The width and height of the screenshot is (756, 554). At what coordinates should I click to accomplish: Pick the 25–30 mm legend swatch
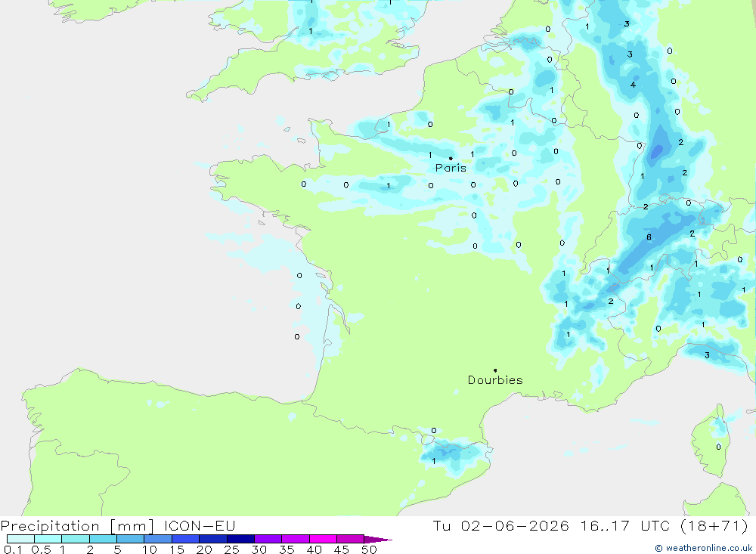(240, 539)
